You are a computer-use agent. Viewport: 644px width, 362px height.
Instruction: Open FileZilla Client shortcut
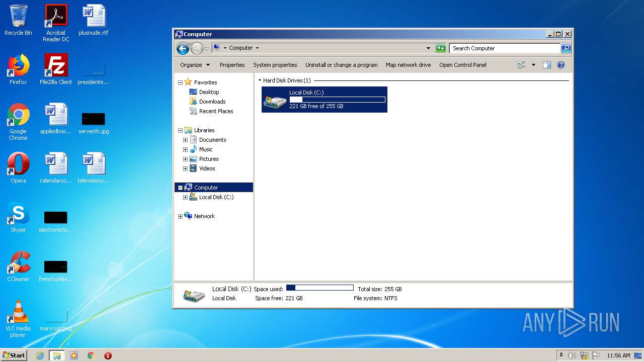coord(56,69)
